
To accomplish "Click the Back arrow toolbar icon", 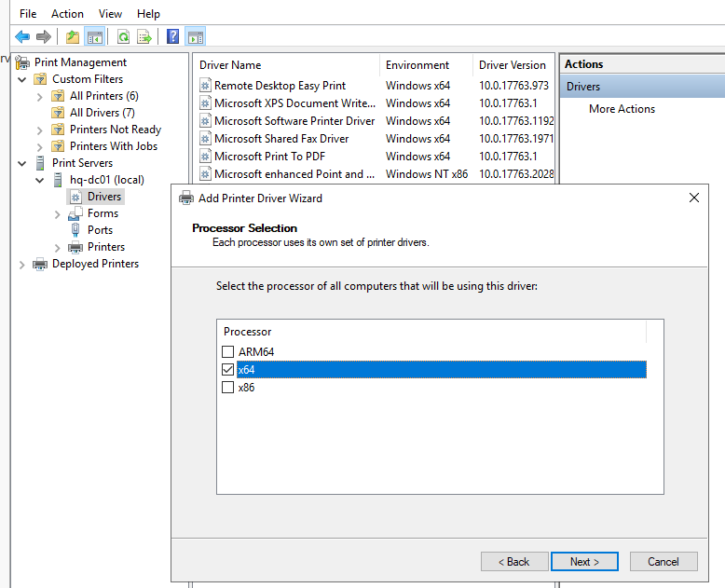I will [22, 37].
